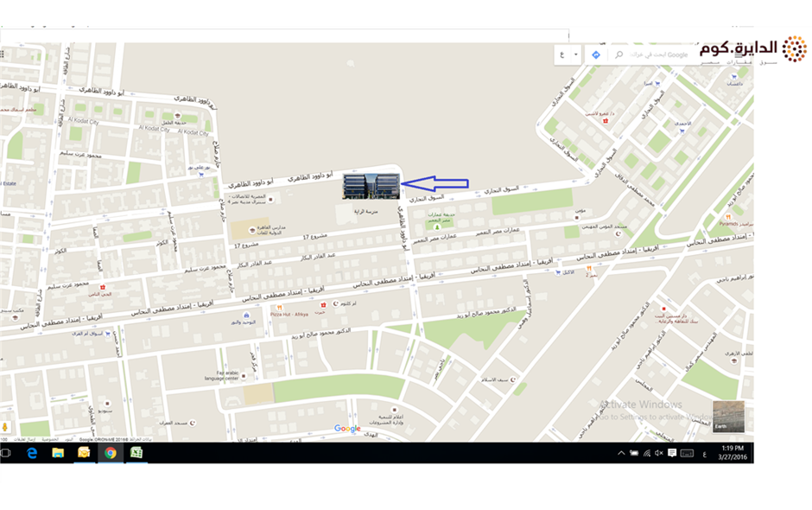Toggle the muted speaker volume icon
Viewport: 812px width, 510px height.
point(659,453)
